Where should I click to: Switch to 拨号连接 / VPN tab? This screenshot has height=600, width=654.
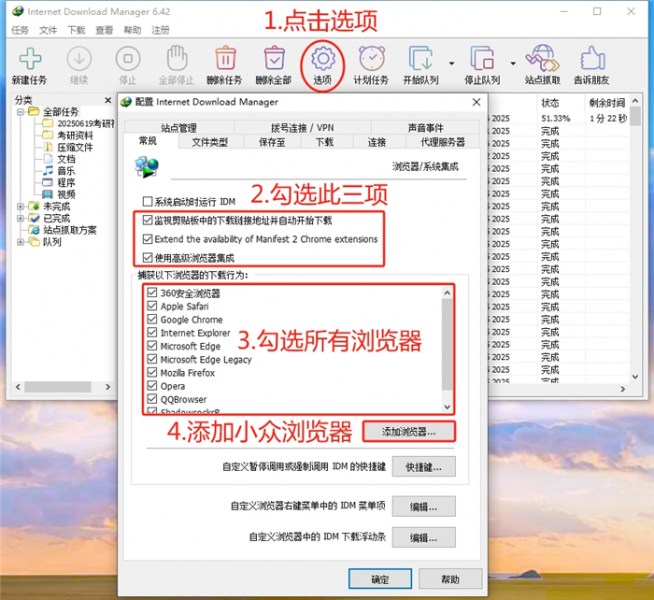pos(302,128)
